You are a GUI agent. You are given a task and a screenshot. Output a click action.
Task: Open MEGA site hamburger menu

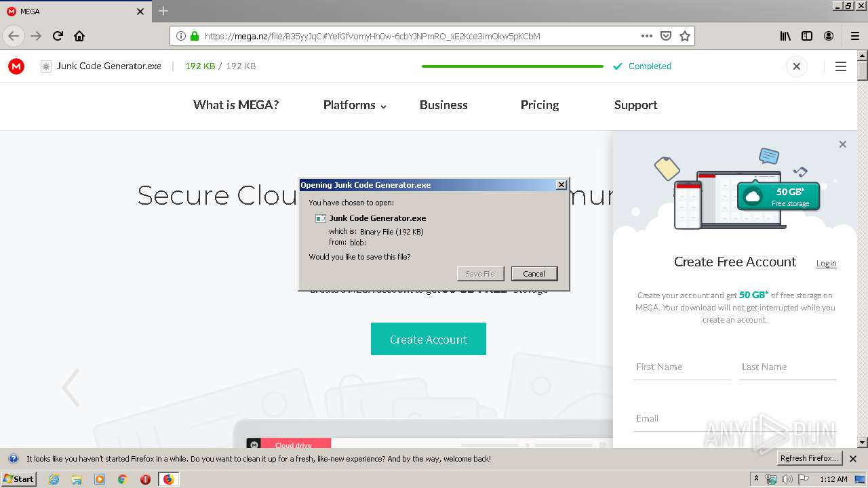point(841,66)
